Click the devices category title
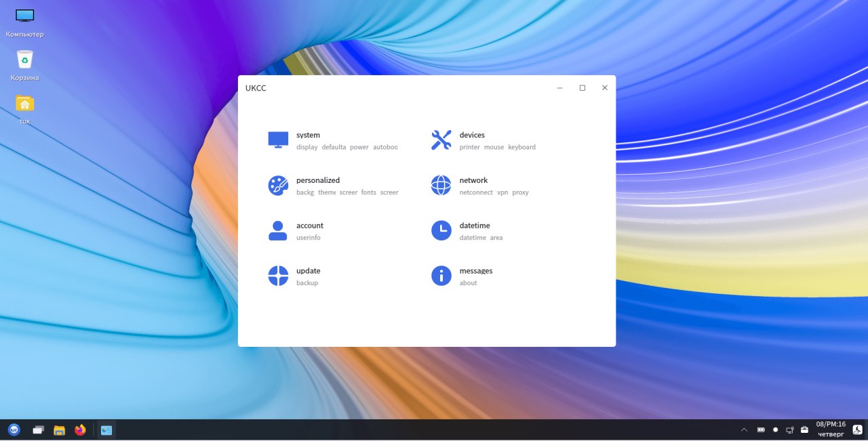Image resolution: width=868 pixels, height=441 pixels. point(472,135)
